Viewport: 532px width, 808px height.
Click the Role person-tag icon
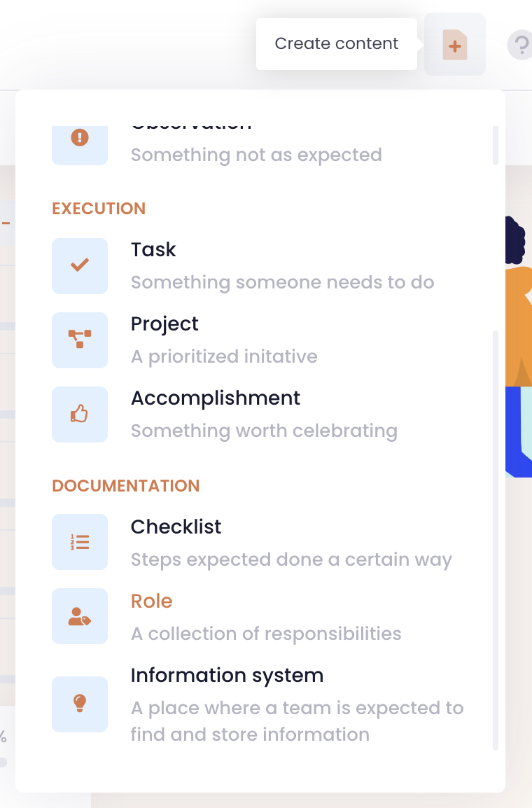pos(80,615)
